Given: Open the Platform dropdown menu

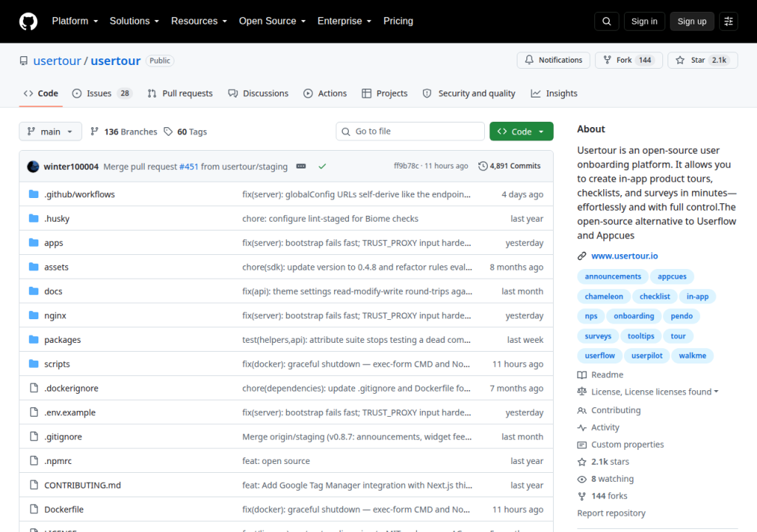Looking at the screenshot, I should [x=75, y=21].
